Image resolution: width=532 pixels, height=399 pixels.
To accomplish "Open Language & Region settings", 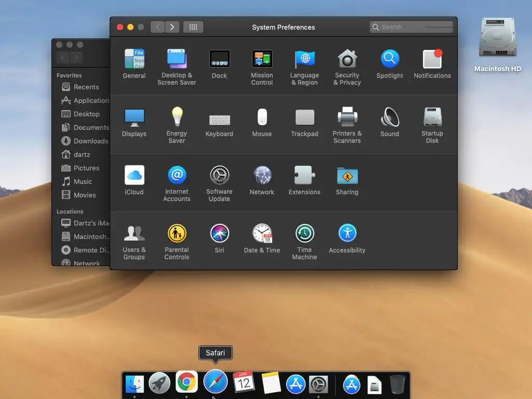I will [304, 67].
